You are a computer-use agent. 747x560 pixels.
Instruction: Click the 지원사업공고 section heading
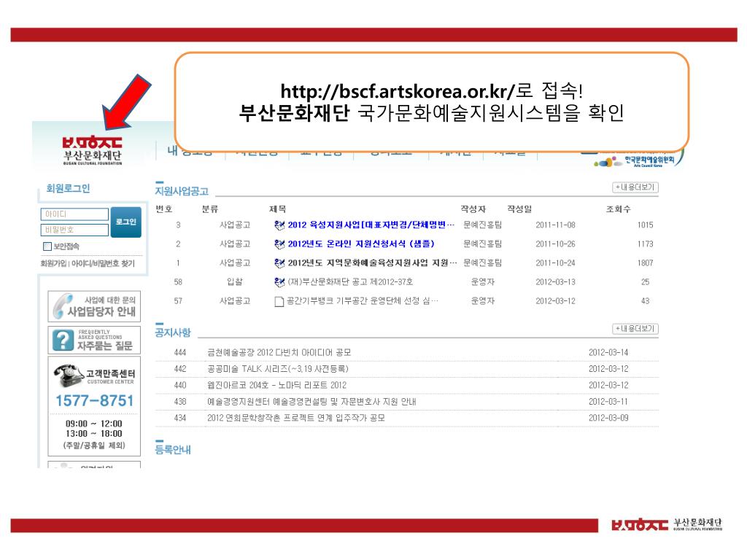(182, 191)
